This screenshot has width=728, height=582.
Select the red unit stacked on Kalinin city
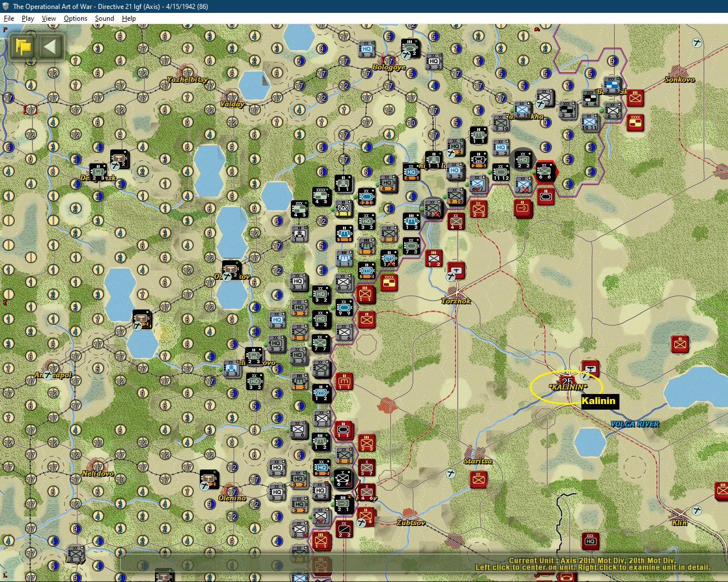[x=567, y=381]
